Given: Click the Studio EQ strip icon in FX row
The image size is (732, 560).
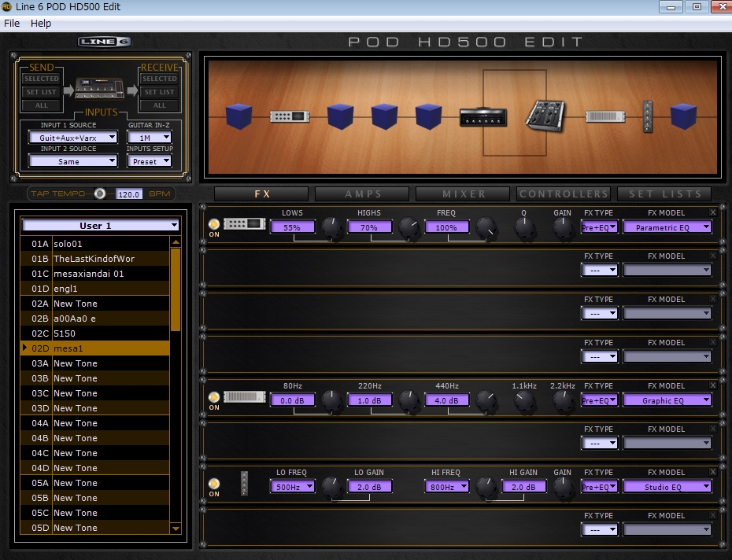Looking at the screenshot, I should click(244, 484).
